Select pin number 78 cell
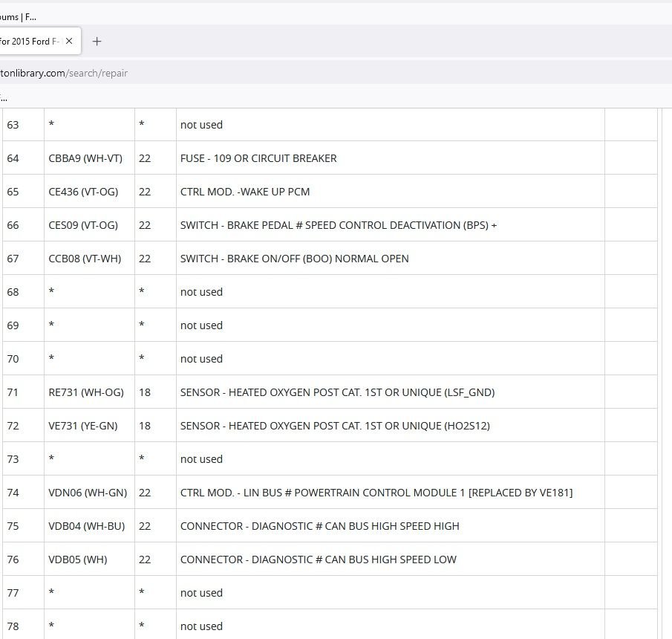 click(23, 626)
